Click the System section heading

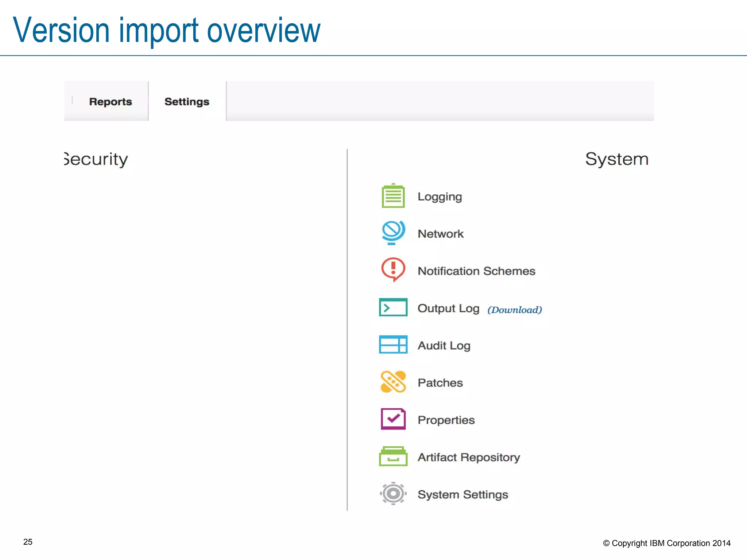coord(617,159)
